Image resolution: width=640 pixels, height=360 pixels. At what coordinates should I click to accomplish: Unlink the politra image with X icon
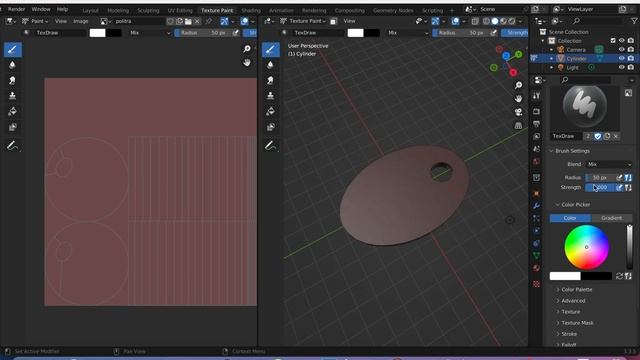(197, 21)
